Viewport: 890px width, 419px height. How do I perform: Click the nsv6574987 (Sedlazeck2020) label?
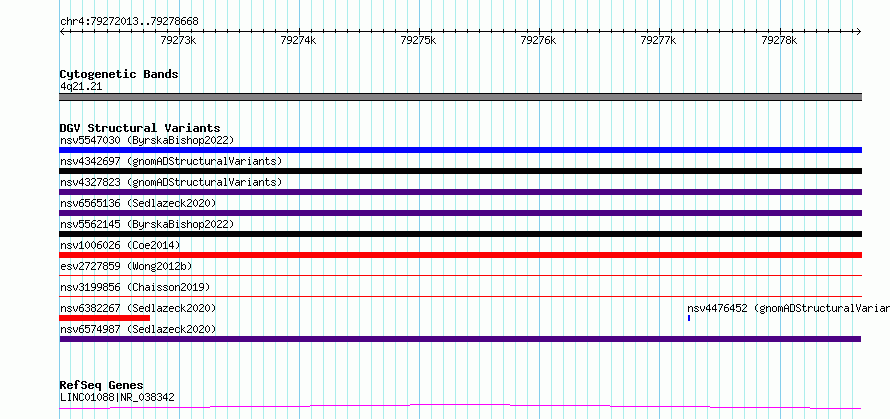tap(138, 329)
